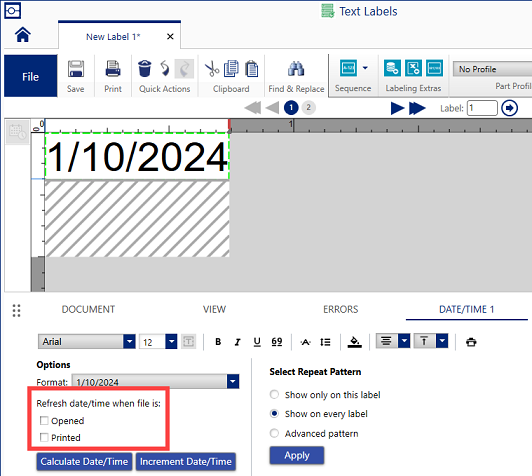The width and height of the screenshot is (532, 476).
Task: Open the ERRORS tab
Action: (x=341, y=309)
